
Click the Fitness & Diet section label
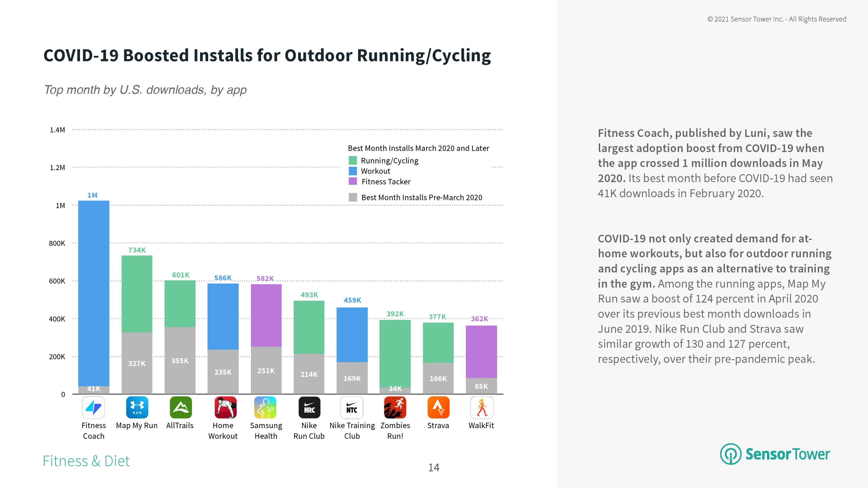[86, 461]
